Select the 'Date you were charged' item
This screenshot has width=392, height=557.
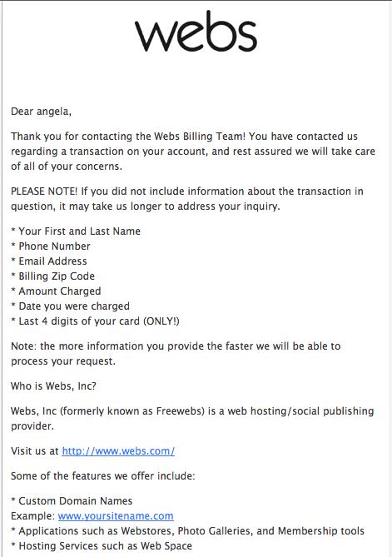(x=70, y=306)
